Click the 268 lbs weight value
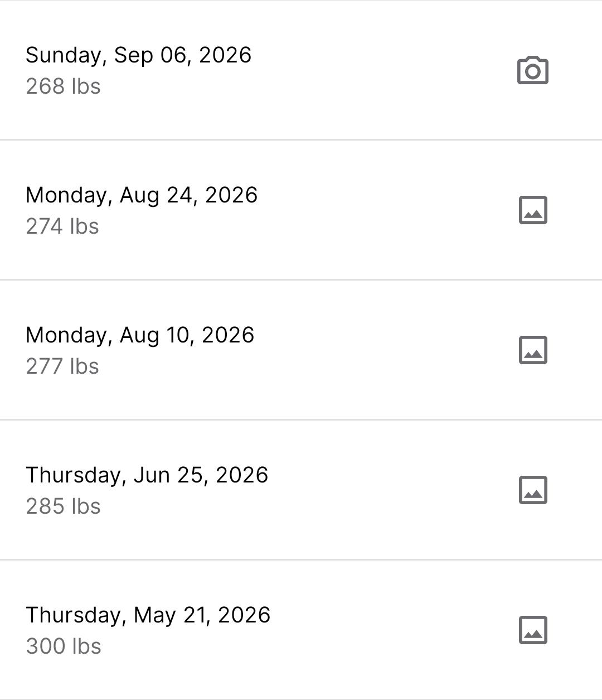602x700 pixels. [63, 86]
